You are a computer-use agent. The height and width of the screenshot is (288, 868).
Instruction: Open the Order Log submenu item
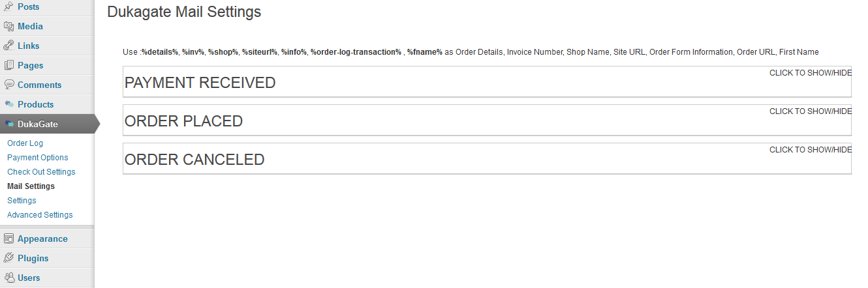25,143
